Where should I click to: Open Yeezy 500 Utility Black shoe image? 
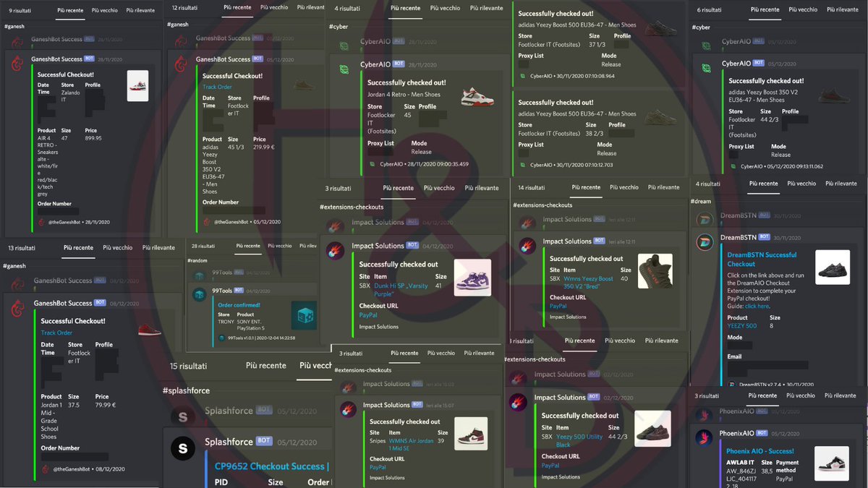coord(652,429)
